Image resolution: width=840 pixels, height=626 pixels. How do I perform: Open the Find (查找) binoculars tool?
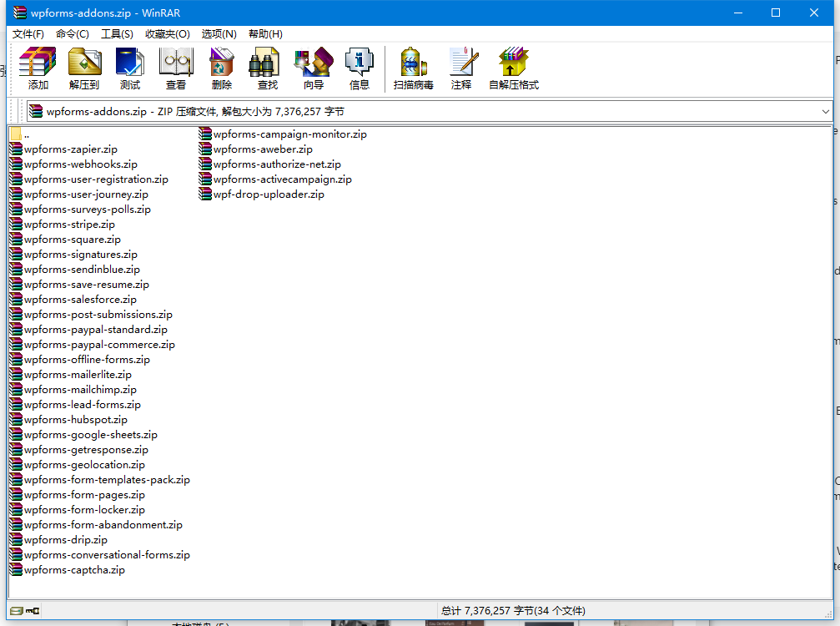[267, 68]
